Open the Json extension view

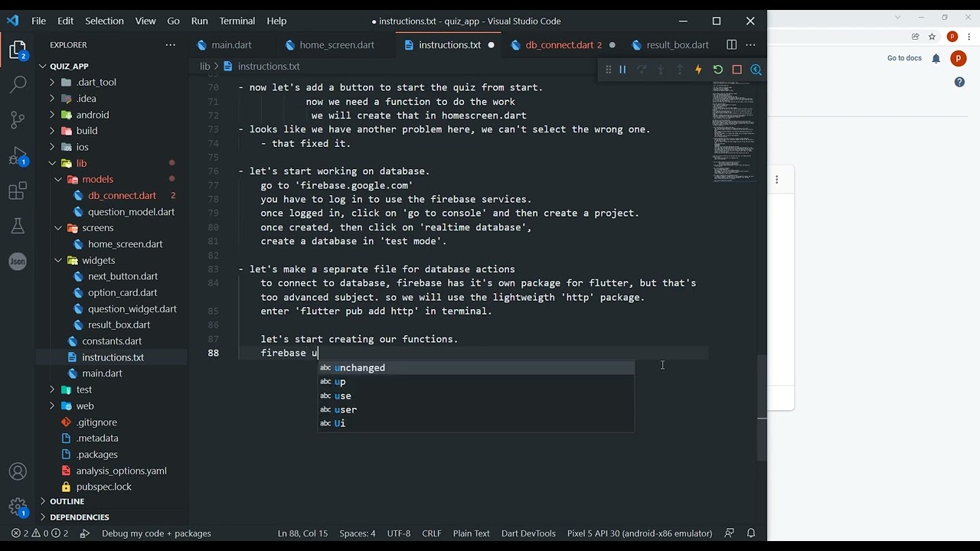pos(18,261)
